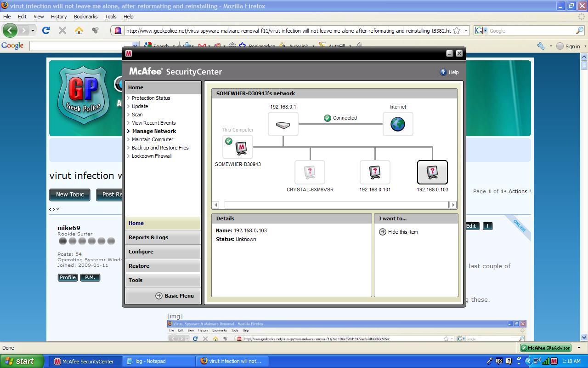Click the Firefox forward arrow

[24, 30]
